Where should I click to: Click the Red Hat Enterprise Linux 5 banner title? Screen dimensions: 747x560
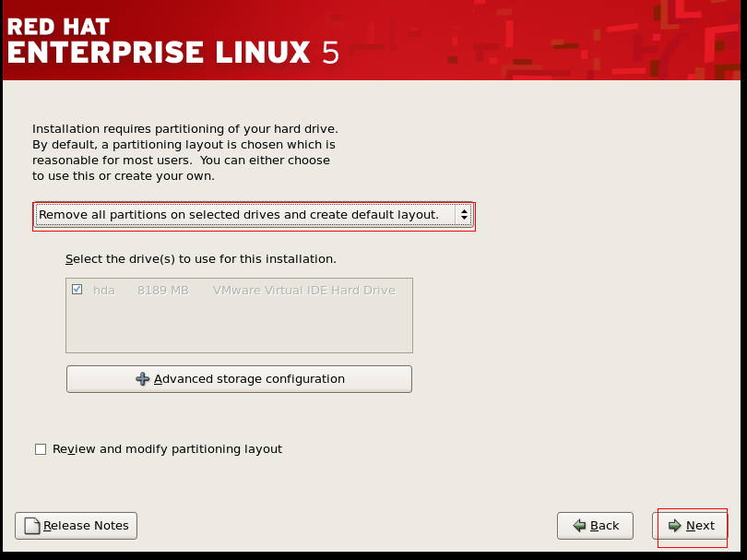172,41
